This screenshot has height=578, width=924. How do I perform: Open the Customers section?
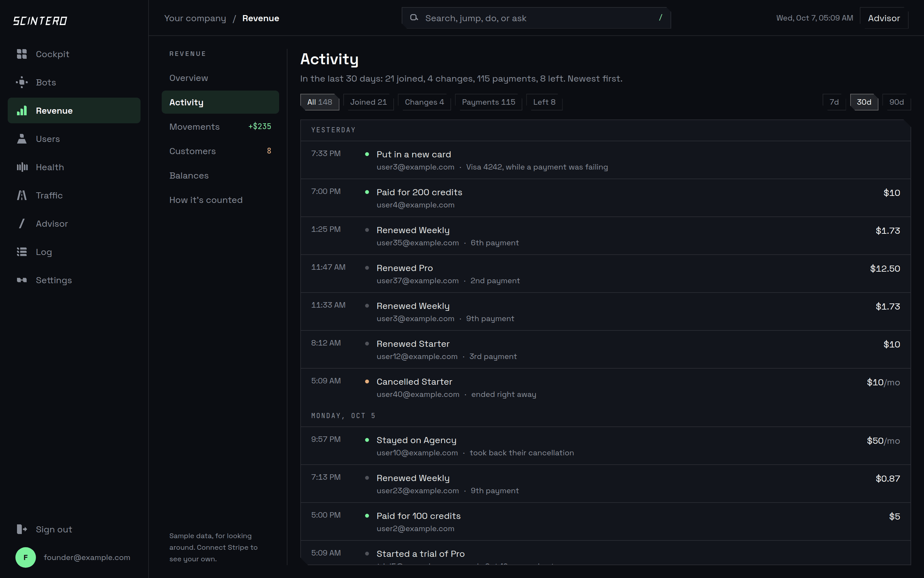click(x=220, y=151)
